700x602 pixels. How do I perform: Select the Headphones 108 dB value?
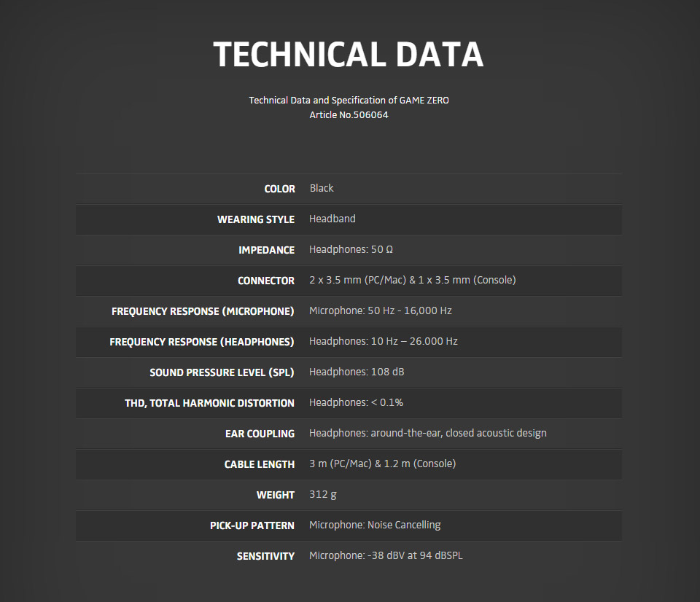pos(357,372)
